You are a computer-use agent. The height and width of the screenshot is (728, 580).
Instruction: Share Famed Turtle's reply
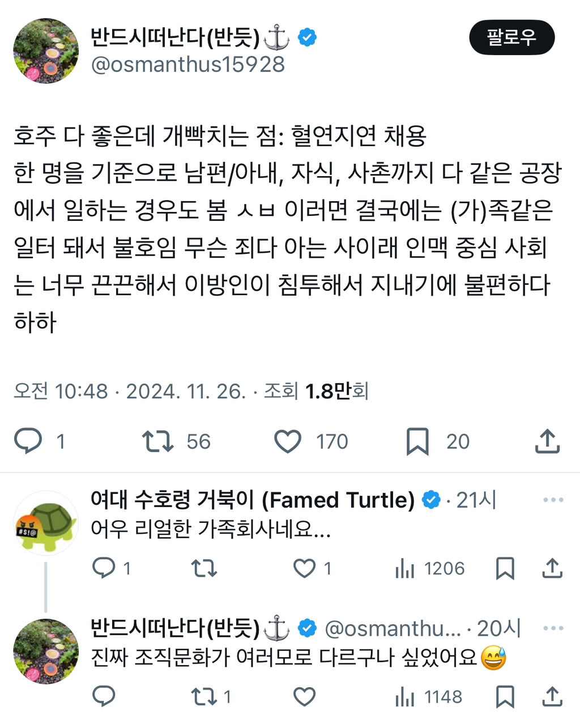click(x=553, y=568)
